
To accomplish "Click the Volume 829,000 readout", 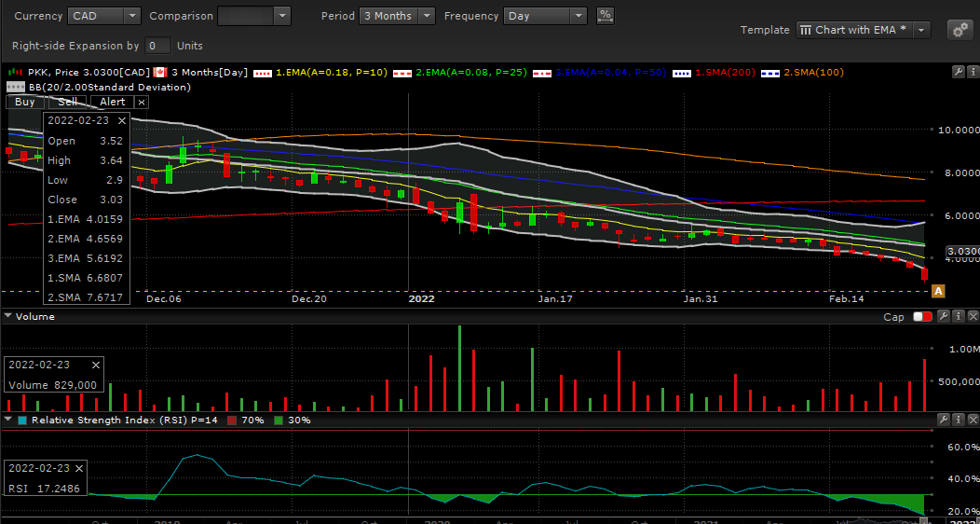I will (x=52, y=385).
